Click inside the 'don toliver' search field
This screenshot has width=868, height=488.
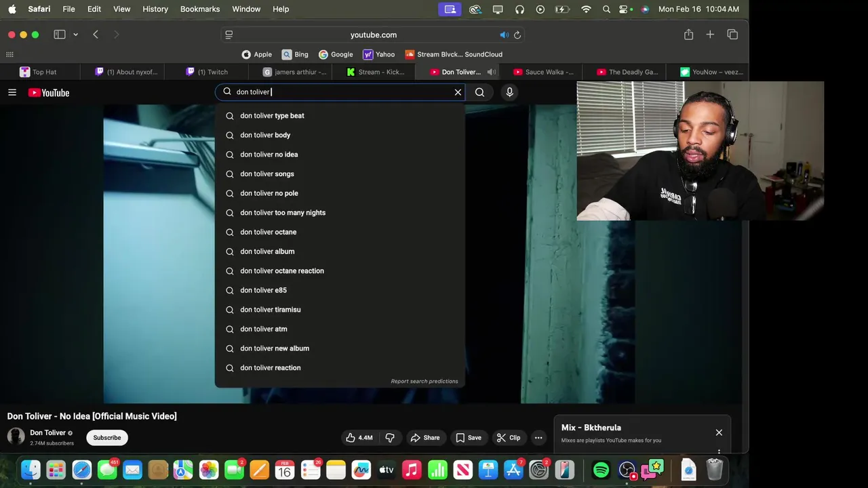[x=339, y=92]
